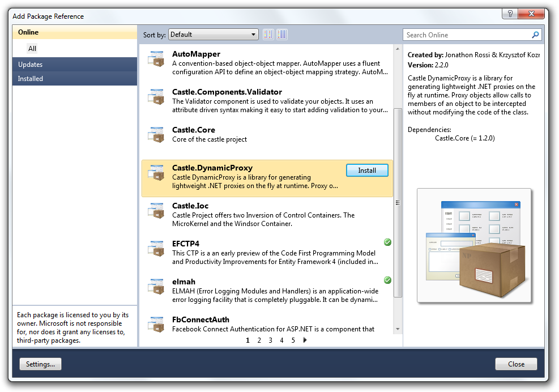
Task: Click the scroll down arrow of package list
Action: point(398,329)
